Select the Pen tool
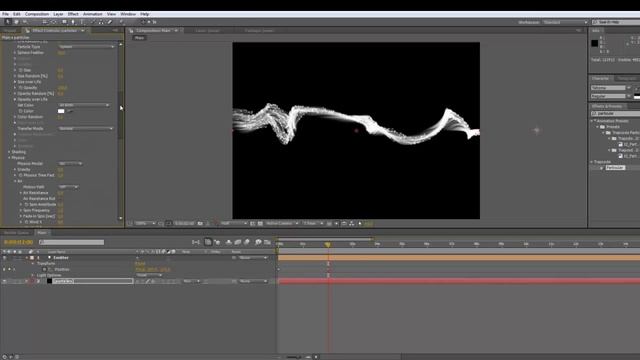The width and height of the screenshot is (640, 360). [73, 22]
